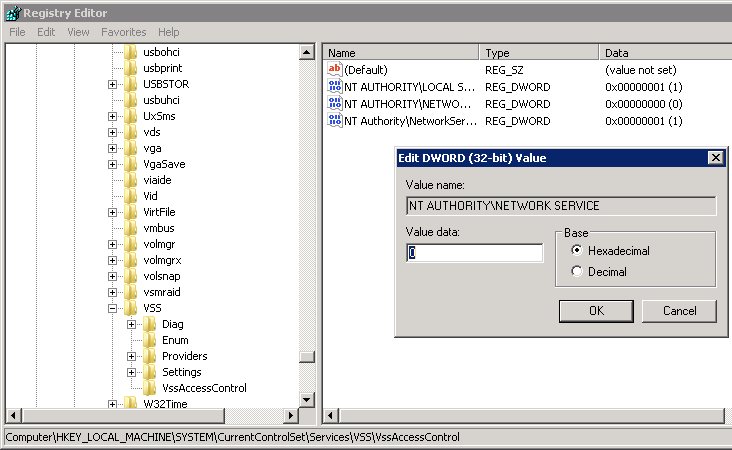Image resolution: width=732 pixels, height=450 pixels.
Task: Expand the volsnap key
Action: click(112, 276)
